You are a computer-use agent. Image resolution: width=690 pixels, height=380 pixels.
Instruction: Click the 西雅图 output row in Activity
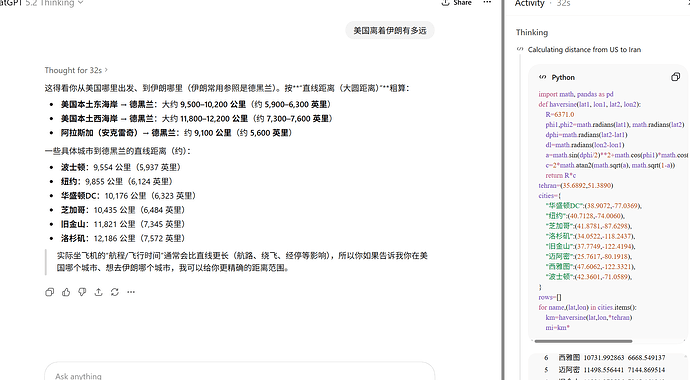click(605, 358)
